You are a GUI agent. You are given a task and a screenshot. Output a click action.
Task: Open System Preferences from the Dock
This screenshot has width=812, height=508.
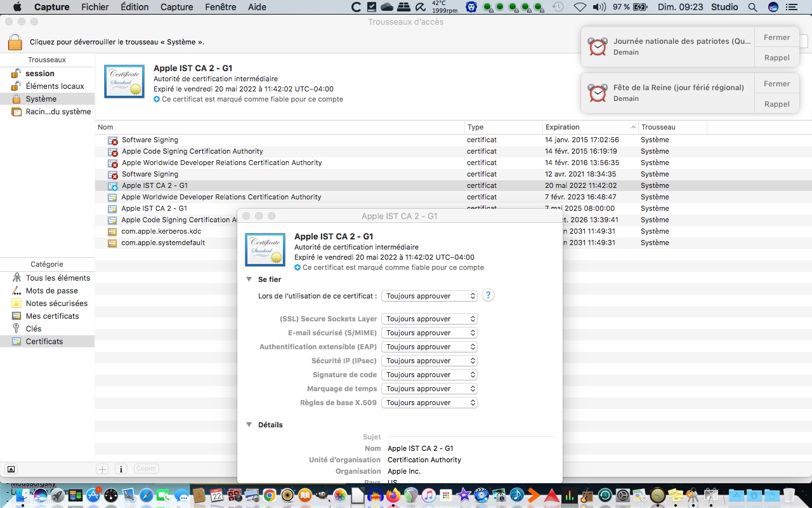[x=623, y=495]
